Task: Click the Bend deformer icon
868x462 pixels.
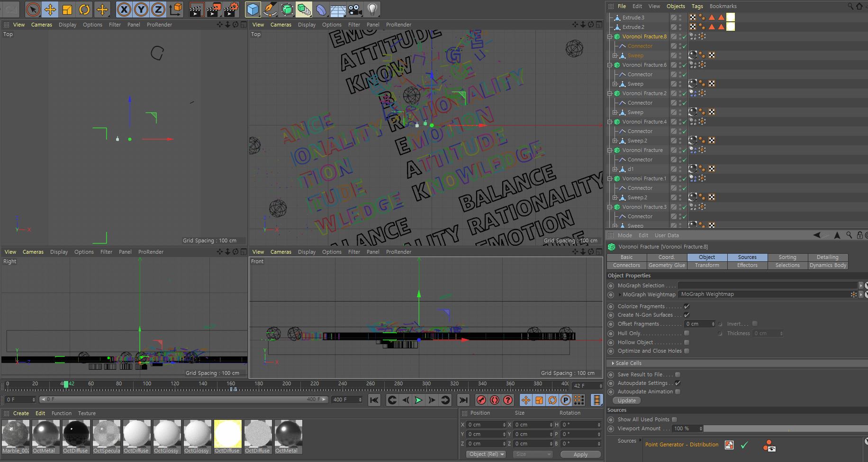Action: pyautogui.click(x=321, y=9)
